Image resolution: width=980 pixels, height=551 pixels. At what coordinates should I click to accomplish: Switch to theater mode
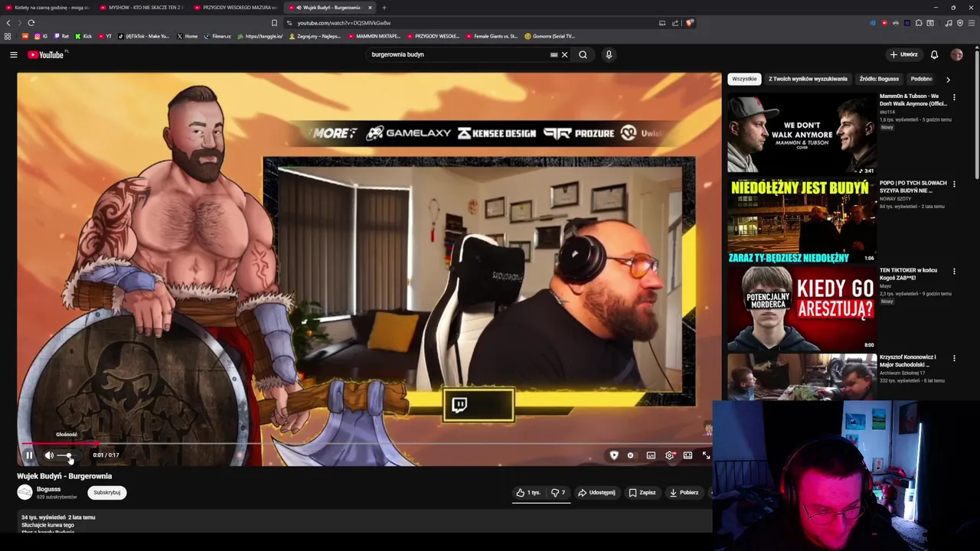[x=688, y=455]
